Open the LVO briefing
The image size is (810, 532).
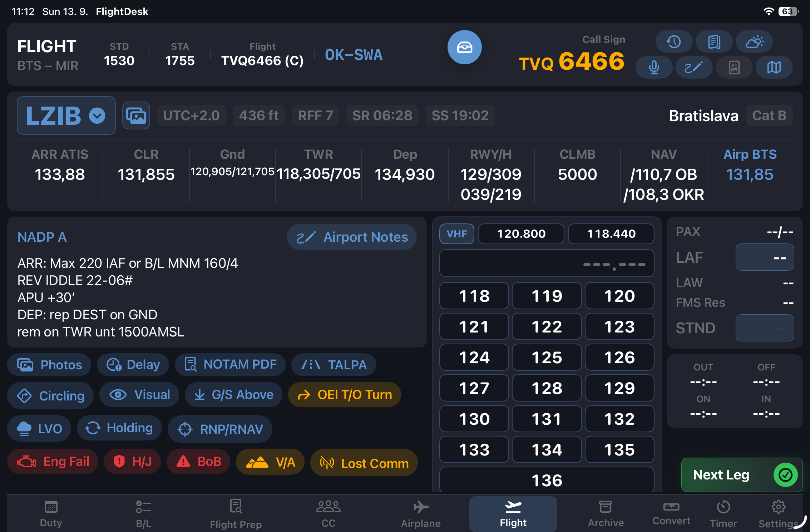[39, 428]
